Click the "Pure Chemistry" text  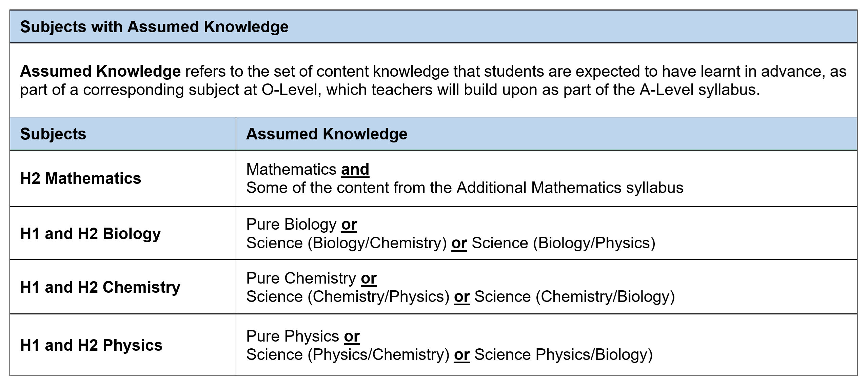click(301, 278)
